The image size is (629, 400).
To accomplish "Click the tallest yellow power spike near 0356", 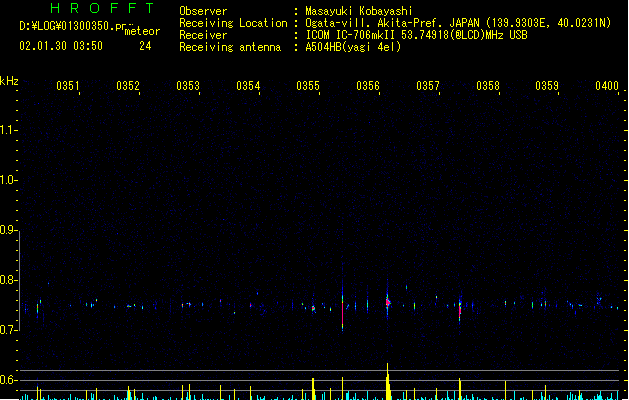I will (388, 382).
